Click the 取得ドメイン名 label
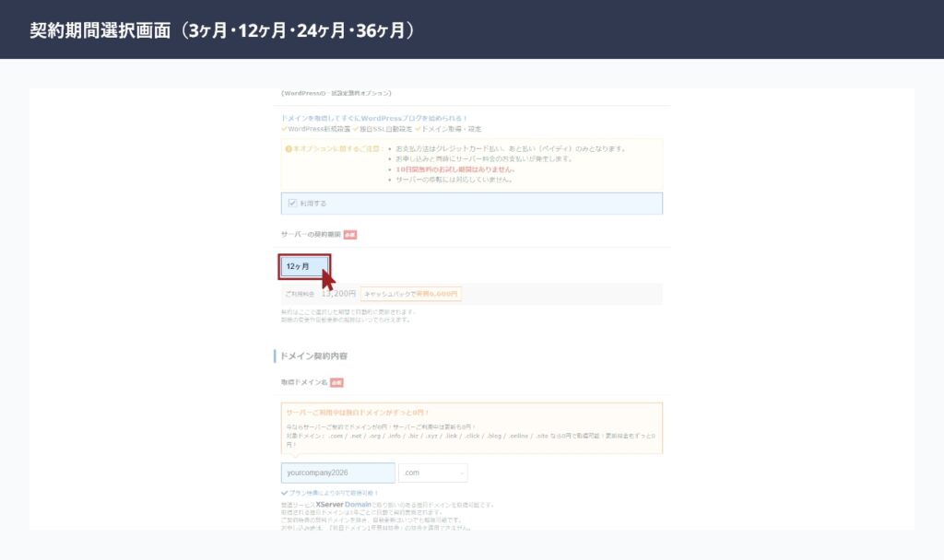Screen dimensions: 944x560 (304, 382)
